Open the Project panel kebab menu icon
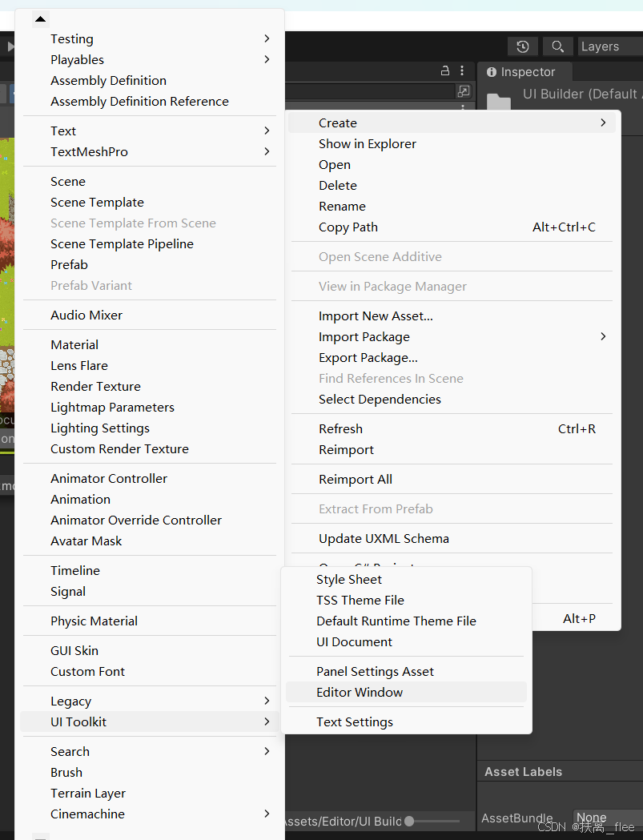Viewport: 643px width, 840px height. tap(462, 70)
